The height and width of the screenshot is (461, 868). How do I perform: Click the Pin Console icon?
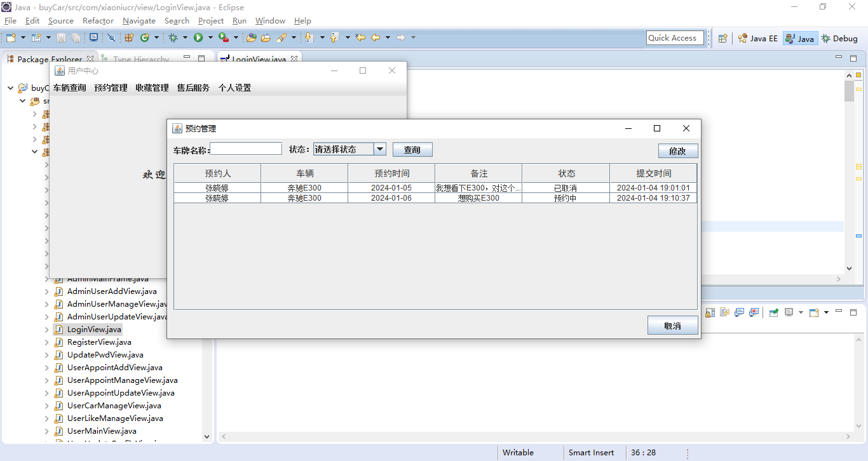[x=774, y=312]
